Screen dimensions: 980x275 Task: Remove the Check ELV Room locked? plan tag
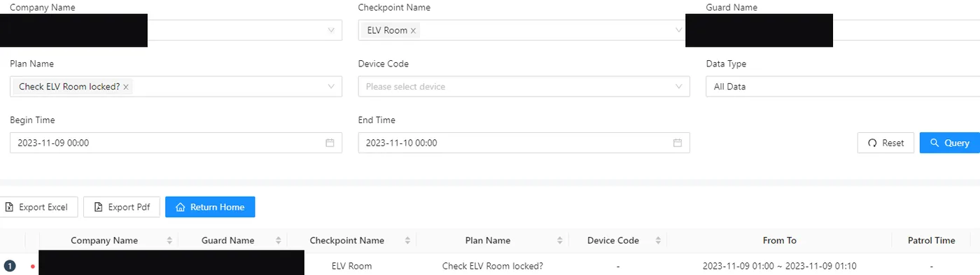tap(126, 87)
